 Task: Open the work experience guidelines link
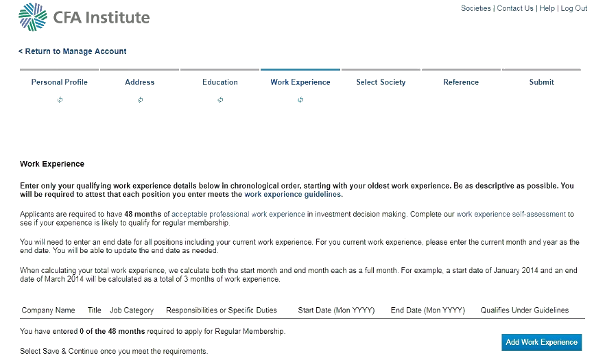(293, 195)
